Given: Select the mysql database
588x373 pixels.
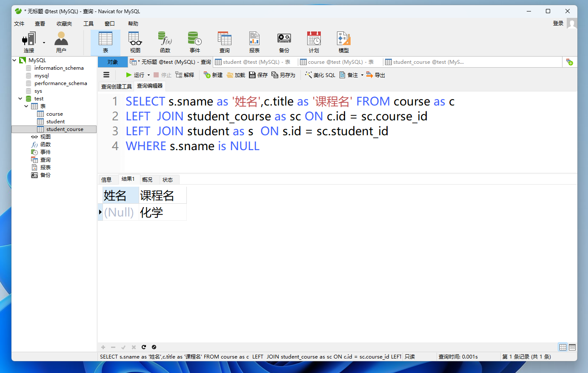Looking at the screenshot, I should (42, 76).
